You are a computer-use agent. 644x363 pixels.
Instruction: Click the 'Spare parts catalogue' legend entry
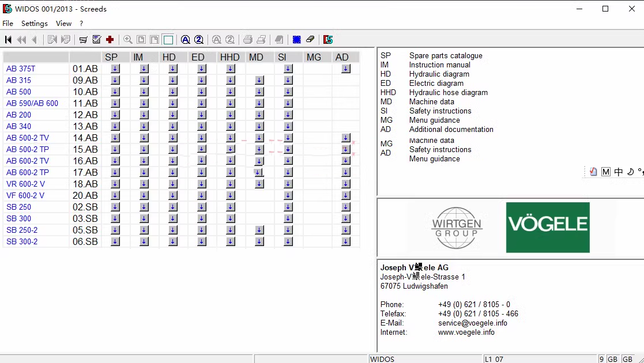tap(446, 55)
